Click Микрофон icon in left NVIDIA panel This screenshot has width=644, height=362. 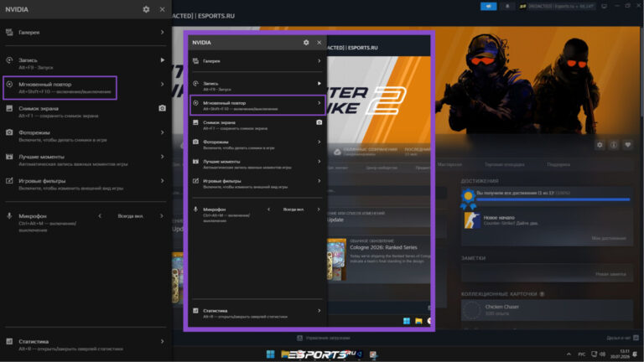(x=9, y=216)
